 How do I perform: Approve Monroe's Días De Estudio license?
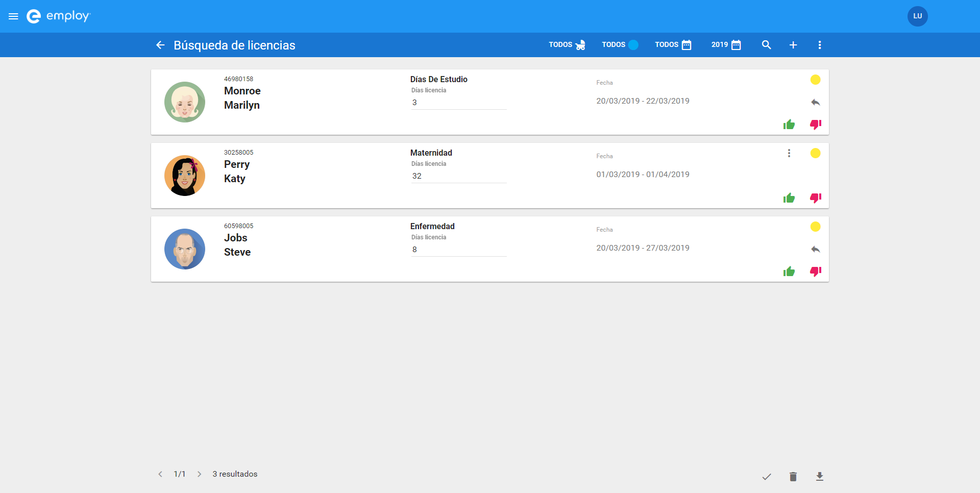coord(789,125)
